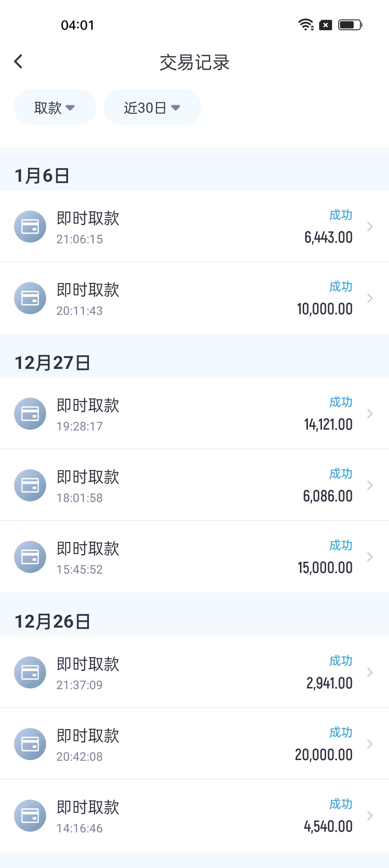Tap the back arrow icon
Viewport: 389px width, 868px height.
coord(18,62)
